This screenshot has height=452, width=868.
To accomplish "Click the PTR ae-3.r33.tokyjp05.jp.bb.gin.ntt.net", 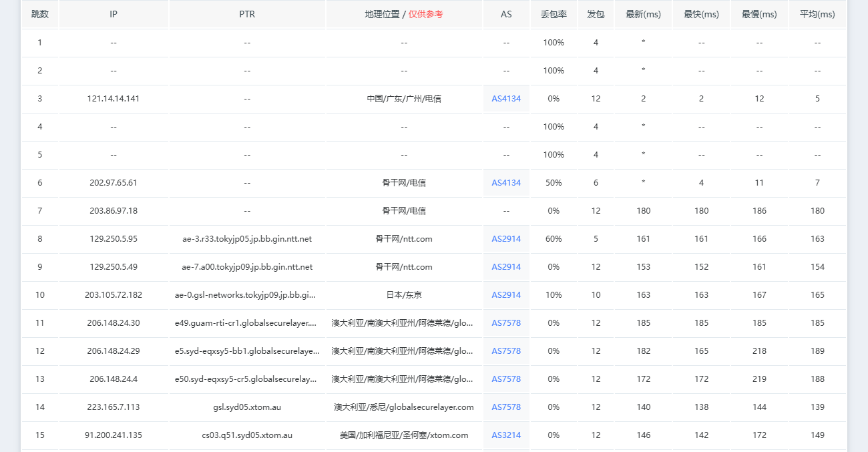I will [x=247, y=239].
